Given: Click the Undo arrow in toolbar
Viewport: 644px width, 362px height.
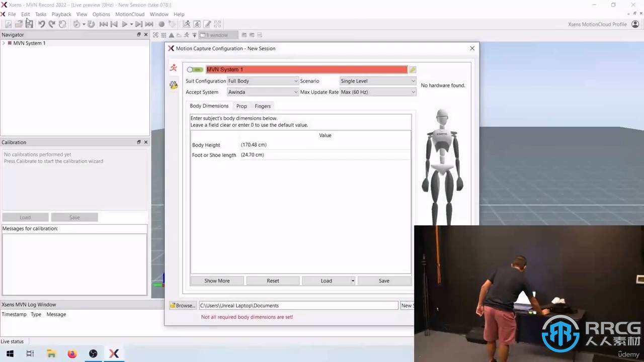Looking at the screenshot, I should tap(41, 24).
